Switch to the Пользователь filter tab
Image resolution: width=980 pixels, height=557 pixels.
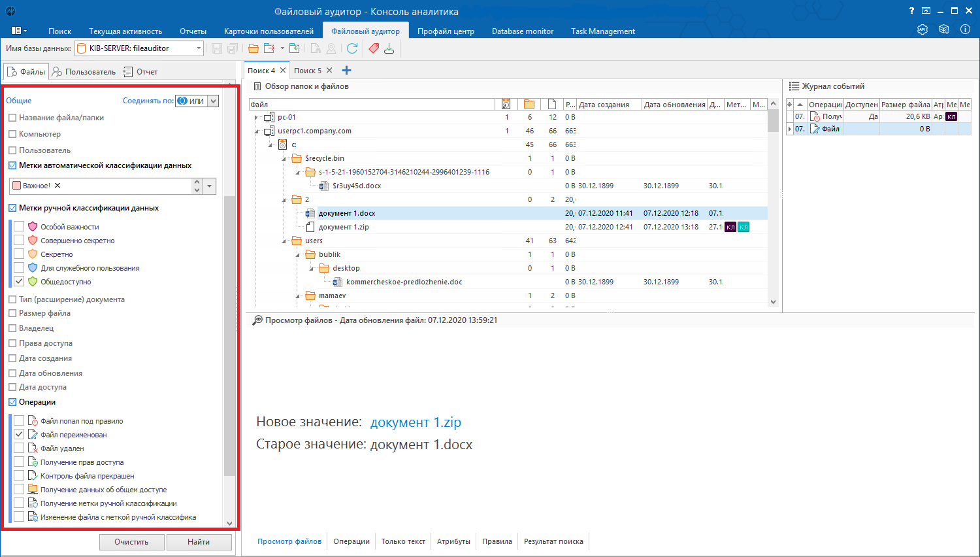(x=84, y=72)
